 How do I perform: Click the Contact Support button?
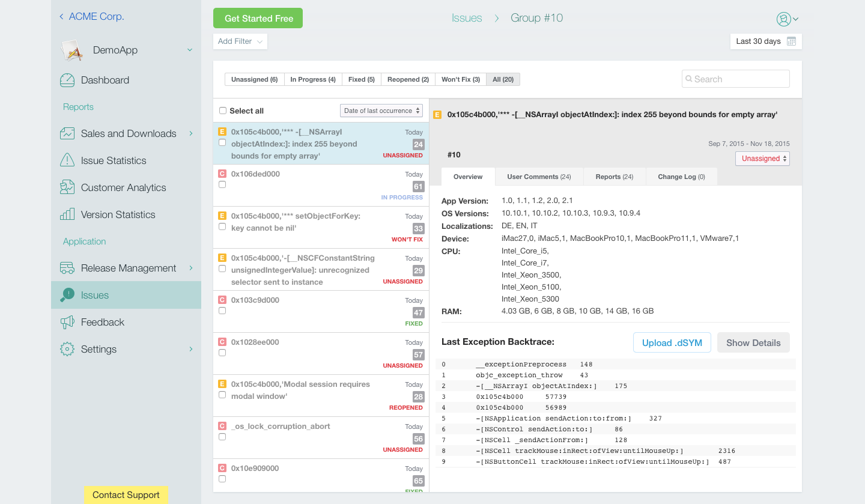[126, 495]
